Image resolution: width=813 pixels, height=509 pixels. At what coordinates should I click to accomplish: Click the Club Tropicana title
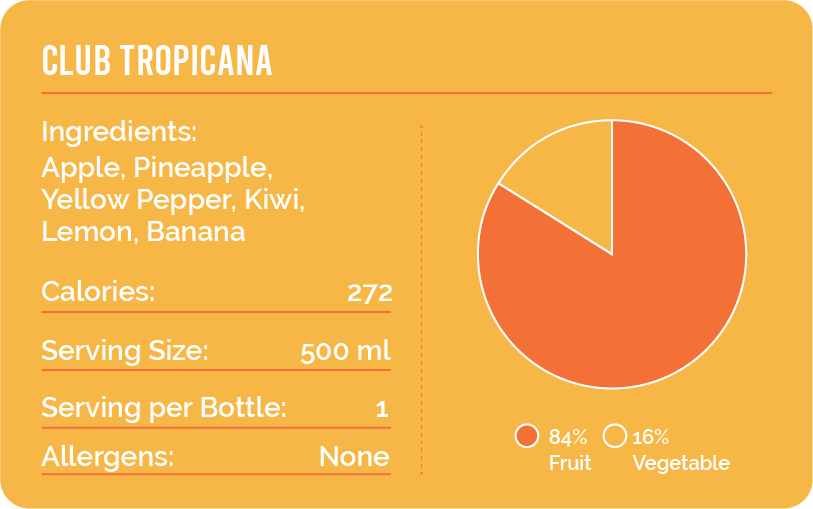pyautogui.click(x=157, y=61)
